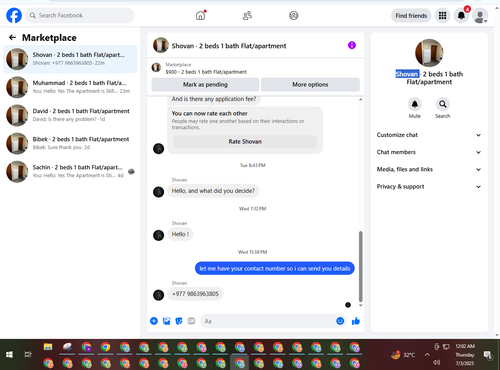Open the account profile picture menu
500x370 pixels.
pos(480,16)
